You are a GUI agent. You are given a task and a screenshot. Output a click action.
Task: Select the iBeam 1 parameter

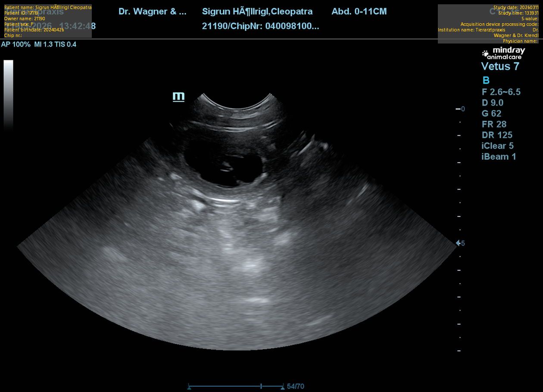(x=498, y=156)
